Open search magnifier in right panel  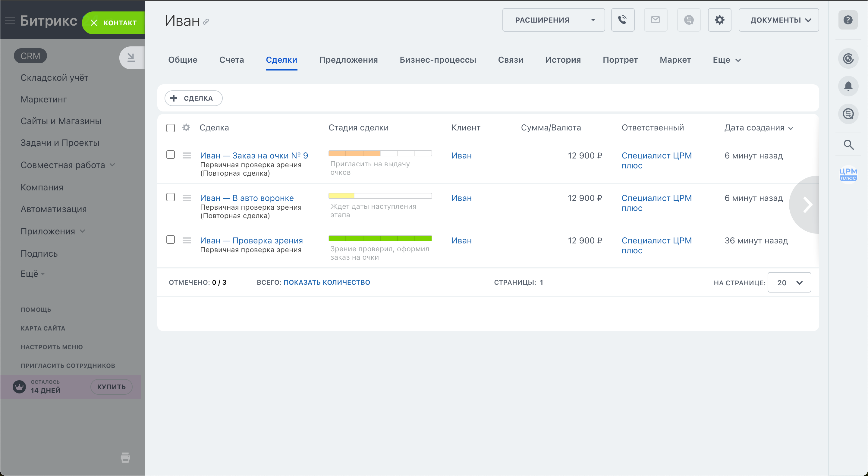(x=848, y=145)
